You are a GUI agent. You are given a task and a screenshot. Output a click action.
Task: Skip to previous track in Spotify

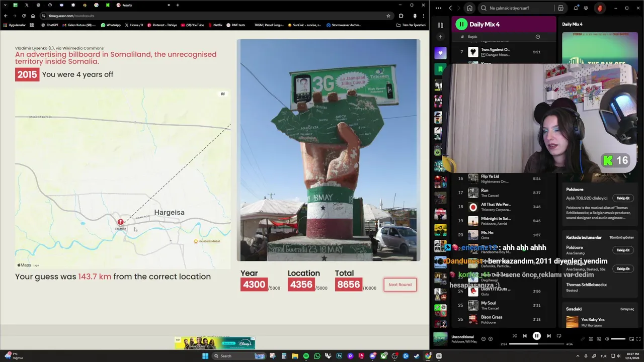click(x=525, y=336)
